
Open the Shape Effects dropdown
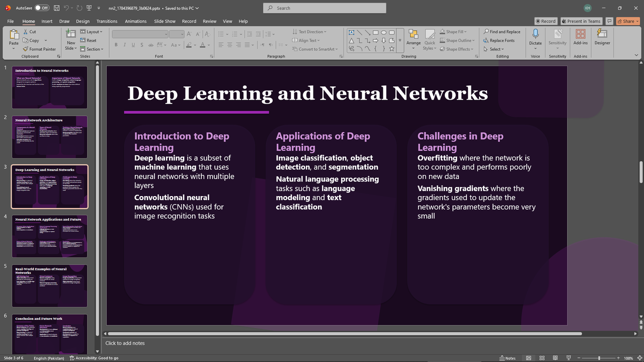tap(456, 49)
